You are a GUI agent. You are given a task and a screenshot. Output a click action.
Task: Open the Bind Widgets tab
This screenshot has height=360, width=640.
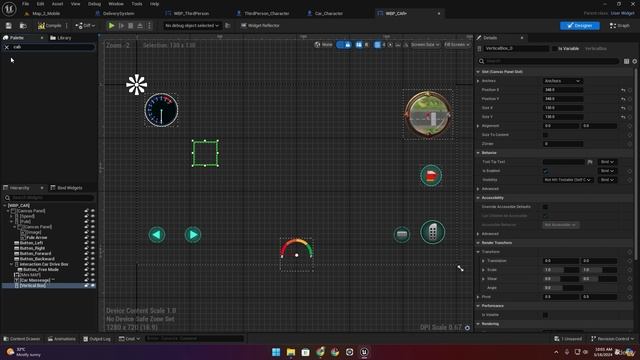[66, 188]
